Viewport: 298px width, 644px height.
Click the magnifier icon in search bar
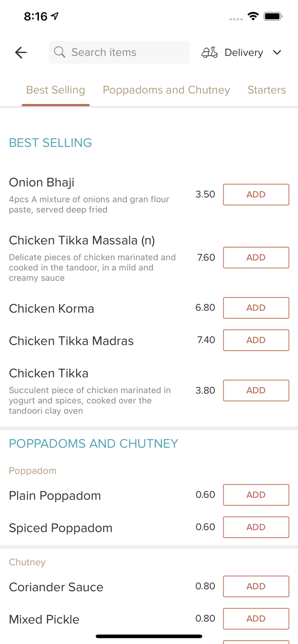point(60,52)
